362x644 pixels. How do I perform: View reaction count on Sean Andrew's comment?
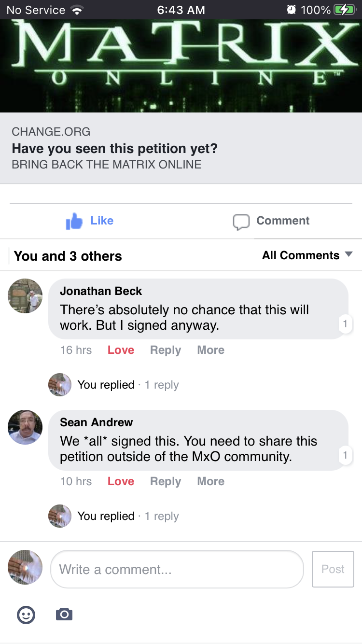345,455
